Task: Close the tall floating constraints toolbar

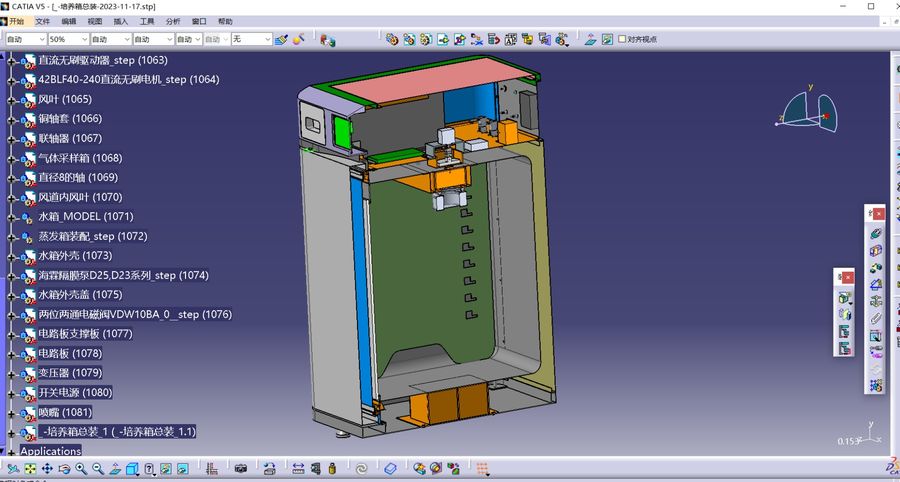Action: (x=879, y=213)
